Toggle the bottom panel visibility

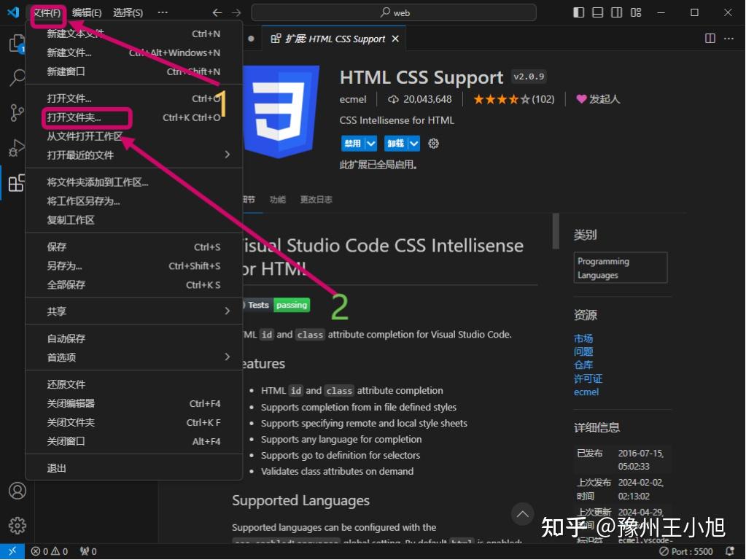pyautogui.click(x=597, y=12)
